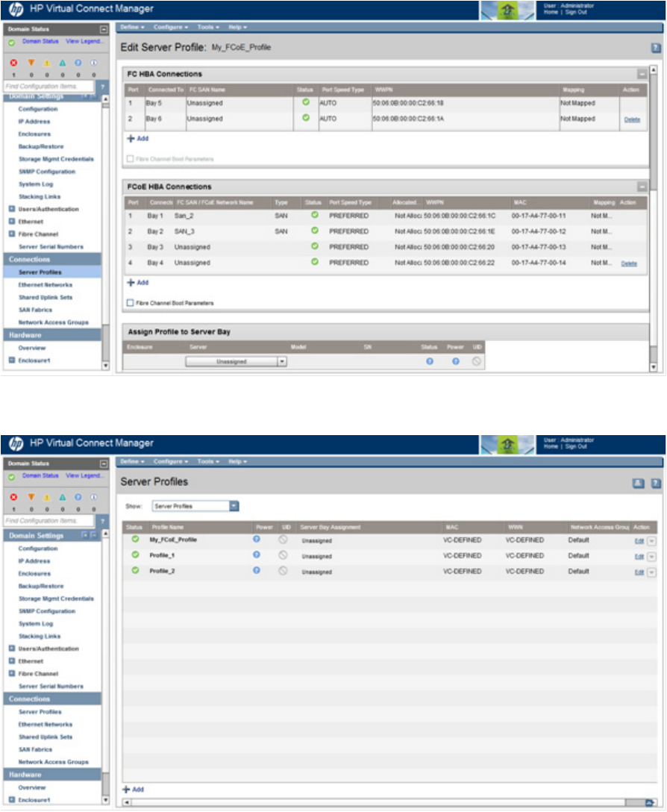Open Network Access Groups on Server Profiles page
The height and width of the screenshot is (812, 667).
(x=53, y=762)
